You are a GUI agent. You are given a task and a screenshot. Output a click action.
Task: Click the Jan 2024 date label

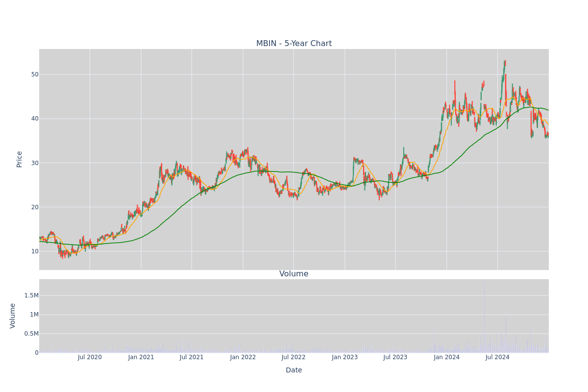pos(447,357)
